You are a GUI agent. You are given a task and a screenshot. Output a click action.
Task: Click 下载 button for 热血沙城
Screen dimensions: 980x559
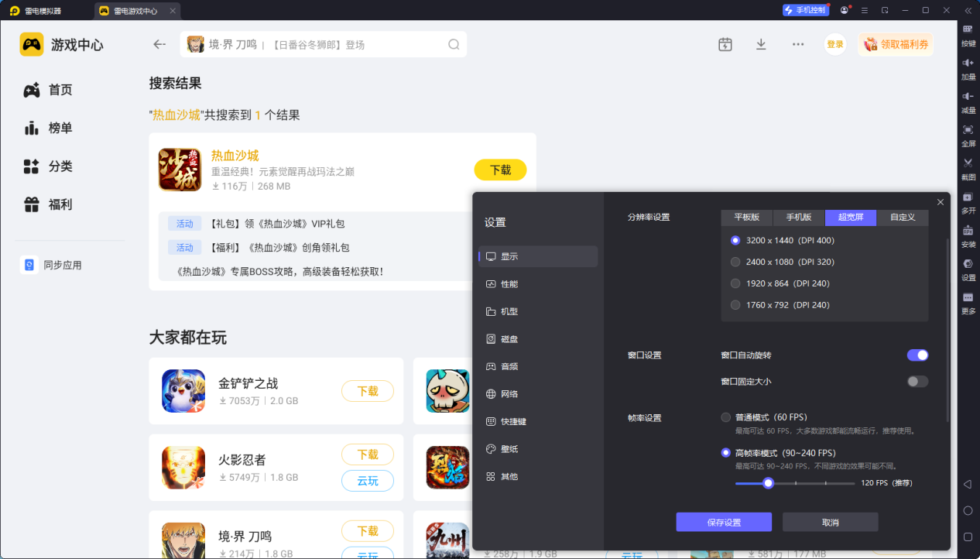coord(500,170)
